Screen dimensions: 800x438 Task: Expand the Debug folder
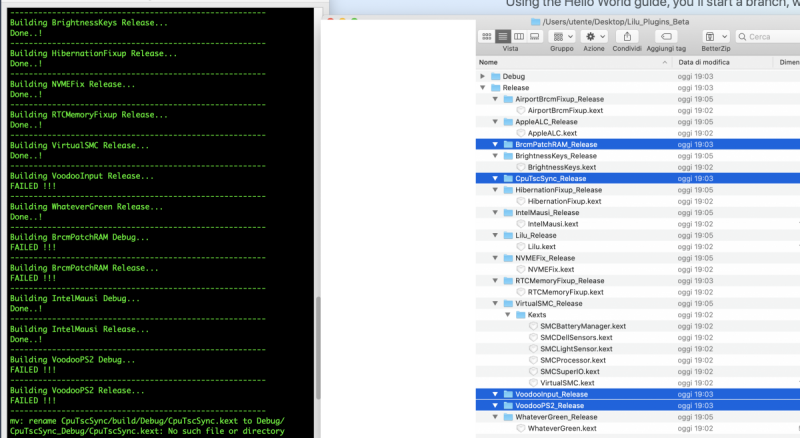pyautogui.click(x=483, y=76)
